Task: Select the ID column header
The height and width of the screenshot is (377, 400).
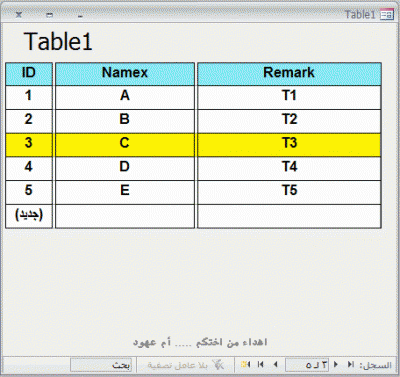Action: 29,74
